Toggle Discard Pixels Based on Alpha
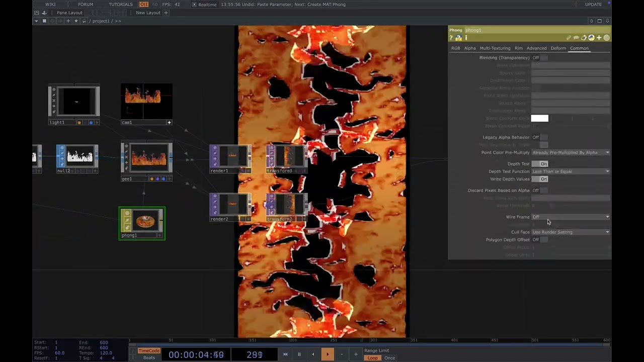644x362 pixels. point(540,191)
